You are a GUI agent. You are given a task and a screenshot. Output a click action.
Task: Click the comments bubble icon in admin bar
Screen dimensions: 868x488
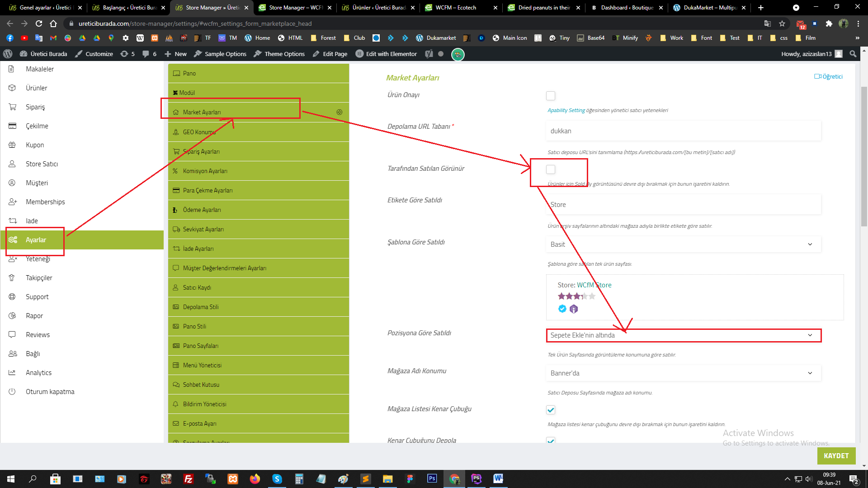[146, 54]
